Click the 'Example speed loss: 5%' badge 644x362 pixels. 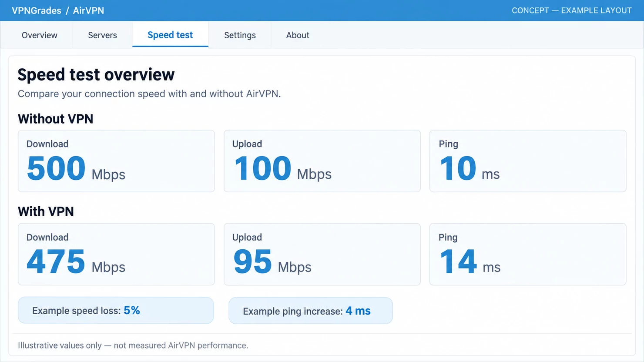tap(116, 310)
